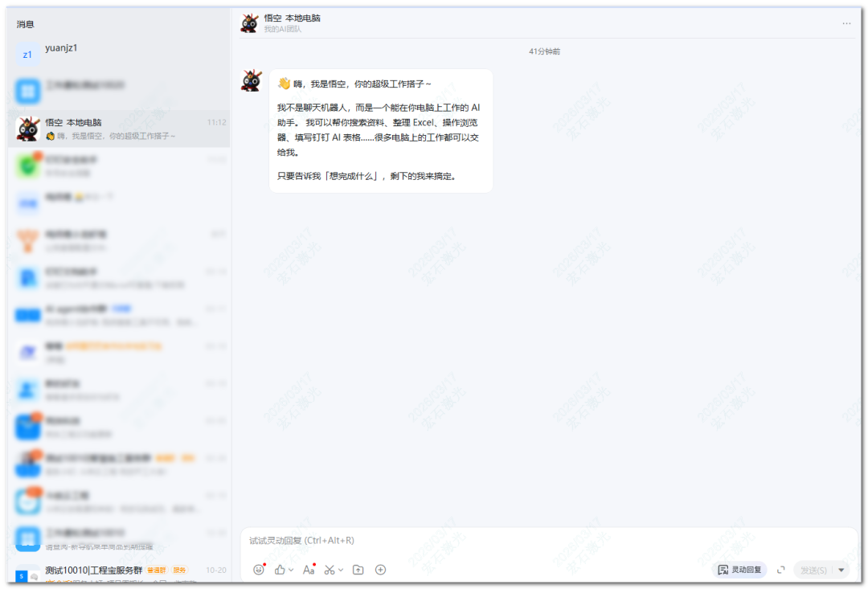
Task: Open the three-dot more menu at top right
Action: pyautogui.click(x=846, y=23)
